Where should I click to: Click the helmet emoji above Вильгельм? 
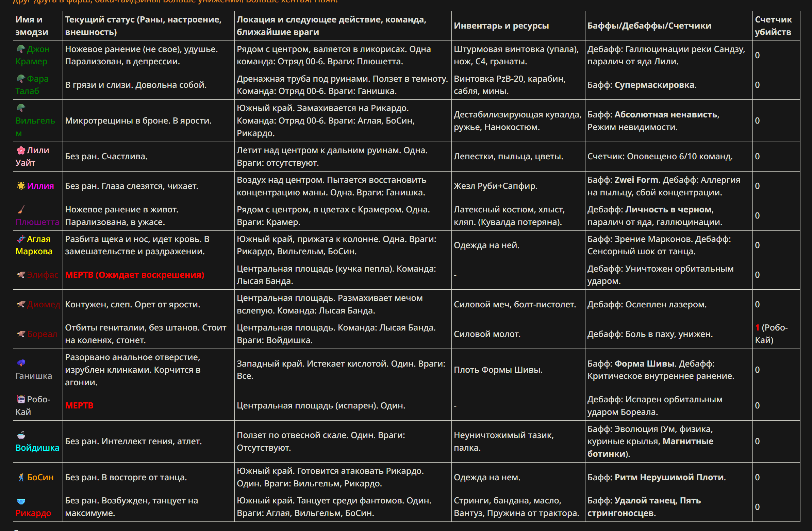[21, 108]
